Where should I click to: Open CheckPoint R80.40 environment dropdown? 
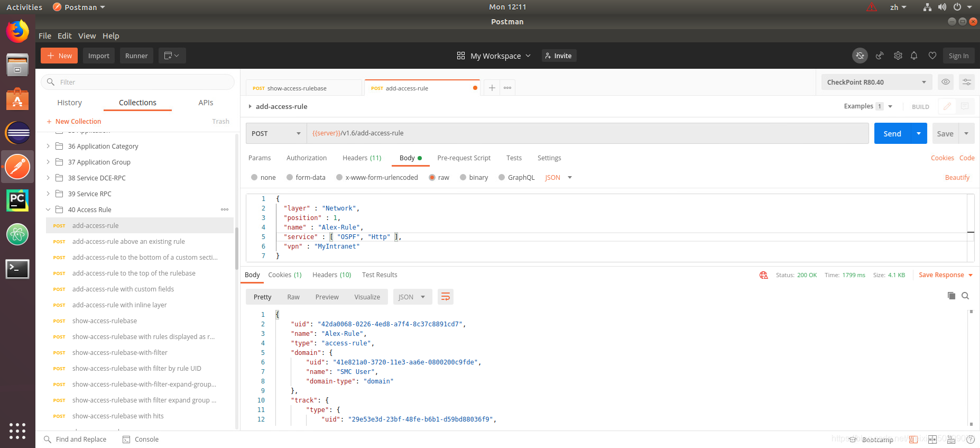coord(876,82)
